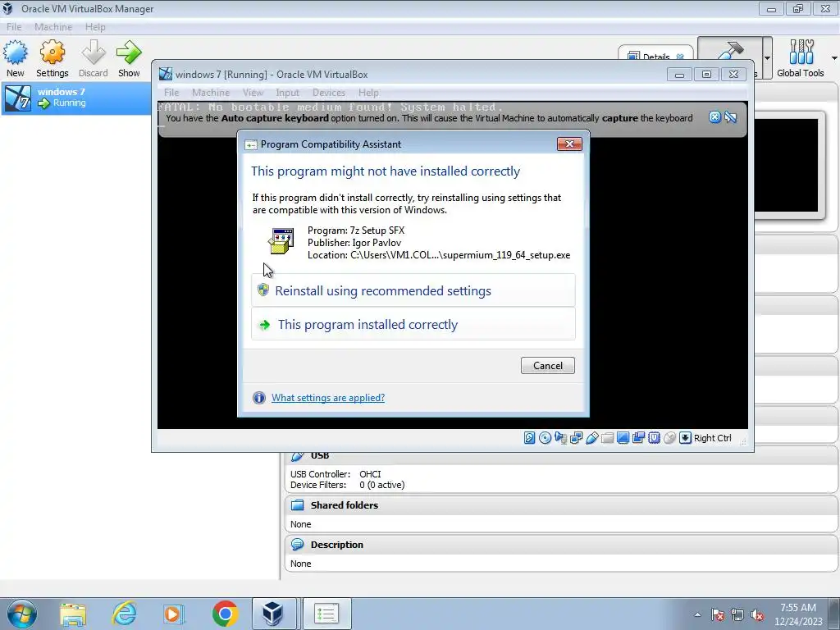
Task: Click the info icon beside settings link
Action: tap(258, 398)
